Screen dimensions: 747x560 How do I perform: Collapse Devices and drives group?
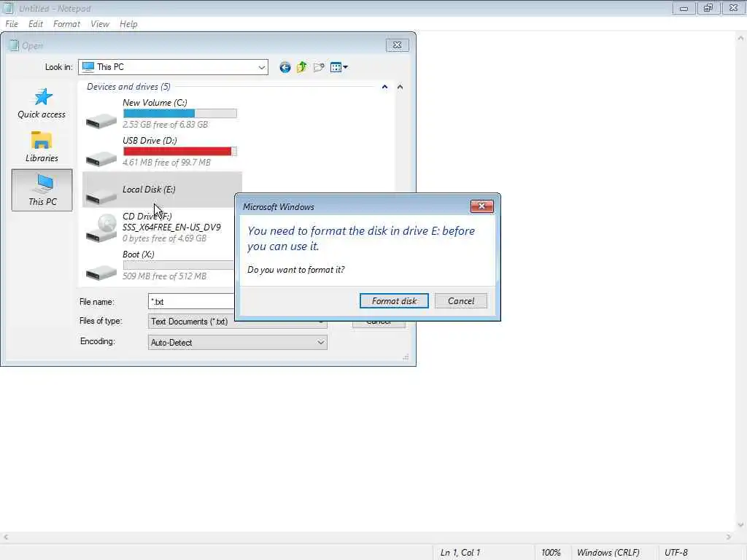pos(384,87)
